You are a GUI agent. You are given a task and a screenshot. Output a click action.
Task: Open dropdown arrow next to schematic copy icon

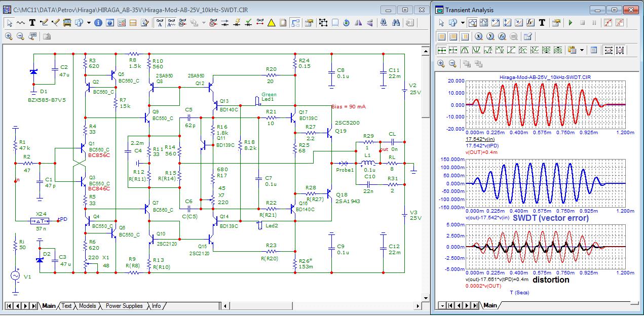(89, 23)
